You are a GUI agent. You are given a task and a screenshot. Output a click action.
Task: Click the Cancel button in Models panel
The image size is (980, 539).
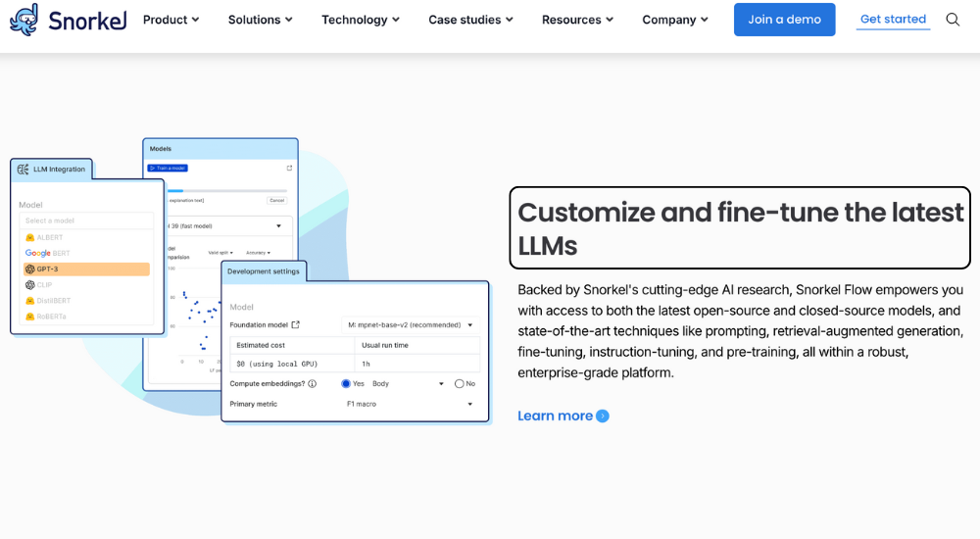click(x=277, y=201)
